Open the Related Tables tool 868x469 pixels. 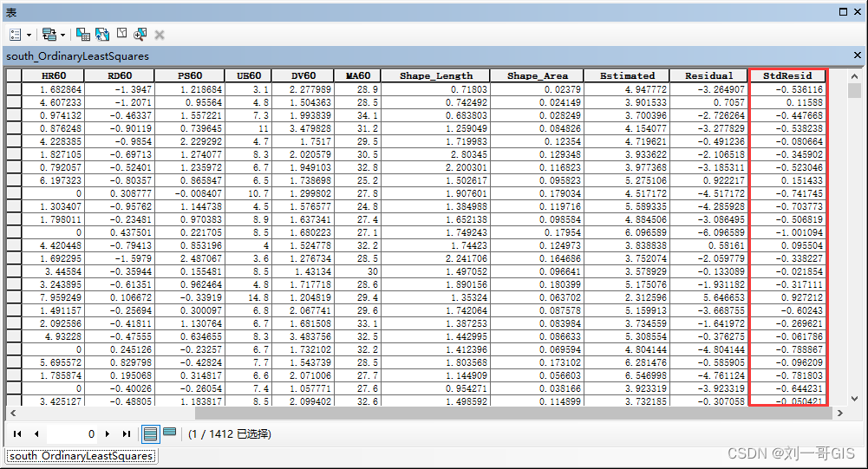(49, 35)
